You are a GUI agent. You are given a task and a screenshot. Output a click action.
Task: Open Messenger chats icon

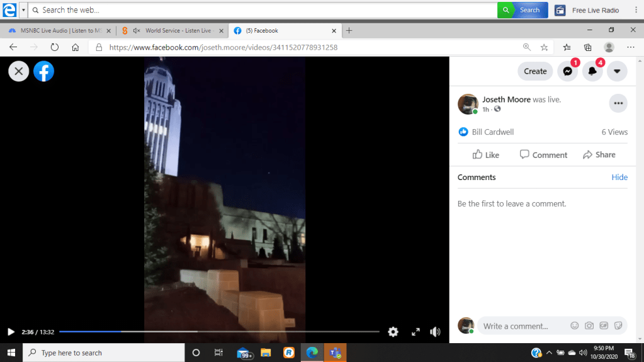click(x=567, y=71)
